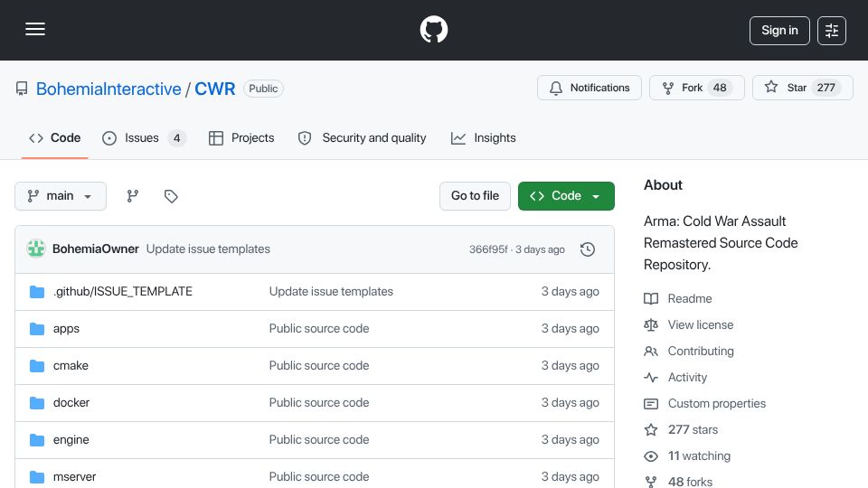This screenshot has height=488, width=868.
Task: Click the Issues count badge 4
Action: (x=176, y=137)
